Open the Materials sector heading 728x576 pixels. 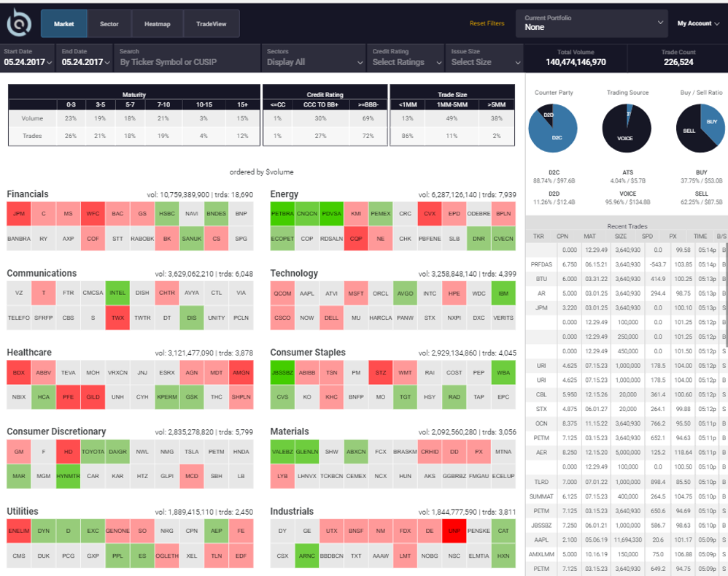point(290,431)
